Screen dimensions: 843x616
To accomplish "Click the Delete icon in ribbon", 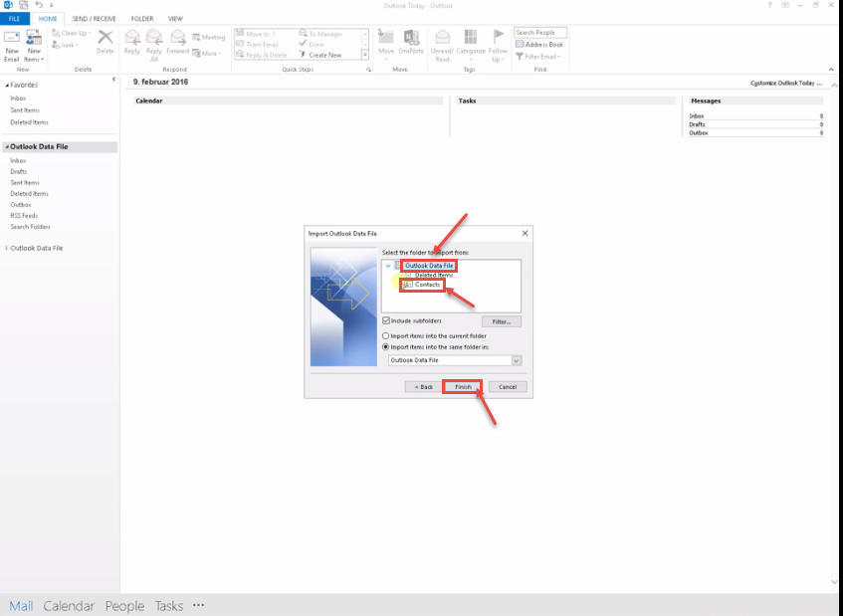I will click(105, 40).
